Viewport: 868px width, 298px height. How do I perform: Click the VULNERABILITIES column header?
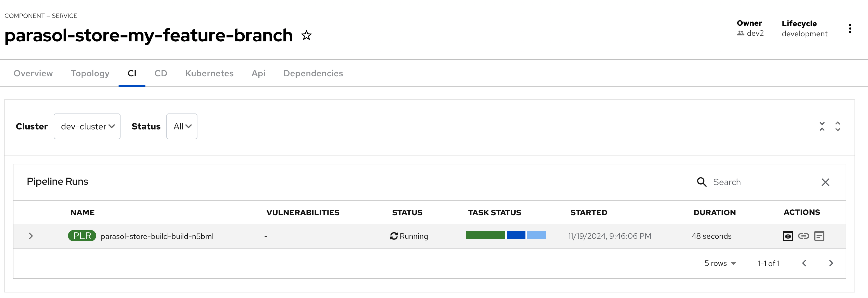(x=303, y=212)
